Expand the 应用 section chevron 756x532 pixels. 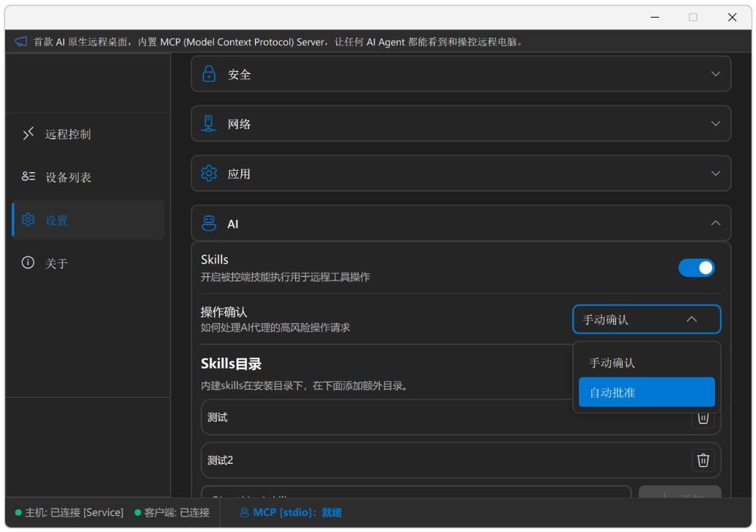click(x=716, y=174)
